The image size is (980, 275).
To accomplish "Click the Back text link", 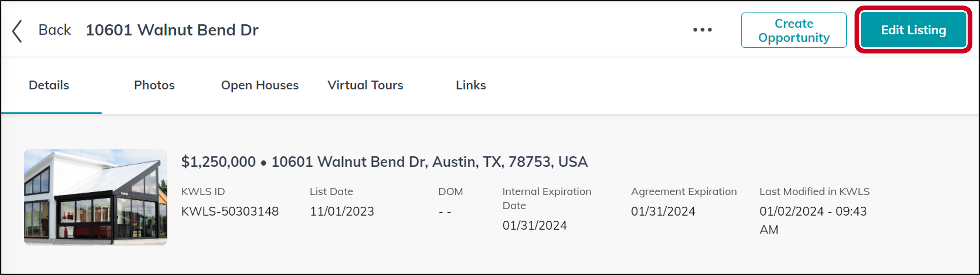I will 54,30.
